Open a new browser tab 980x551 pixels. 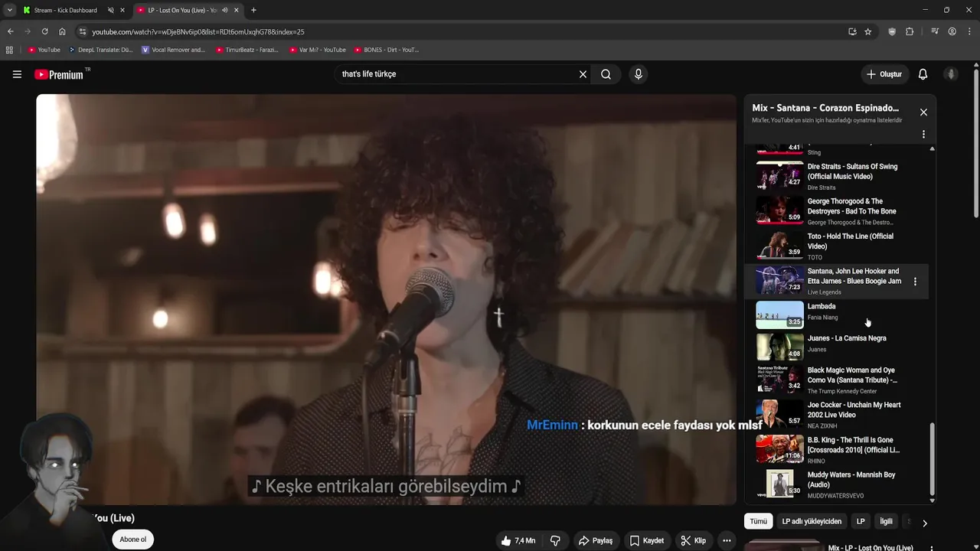253,10
